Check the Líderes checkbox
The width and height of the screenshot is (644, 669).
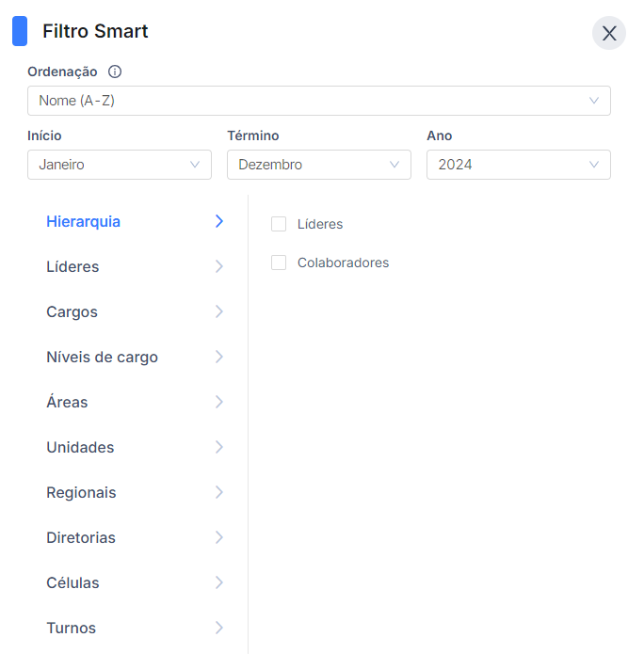point(279,224)
